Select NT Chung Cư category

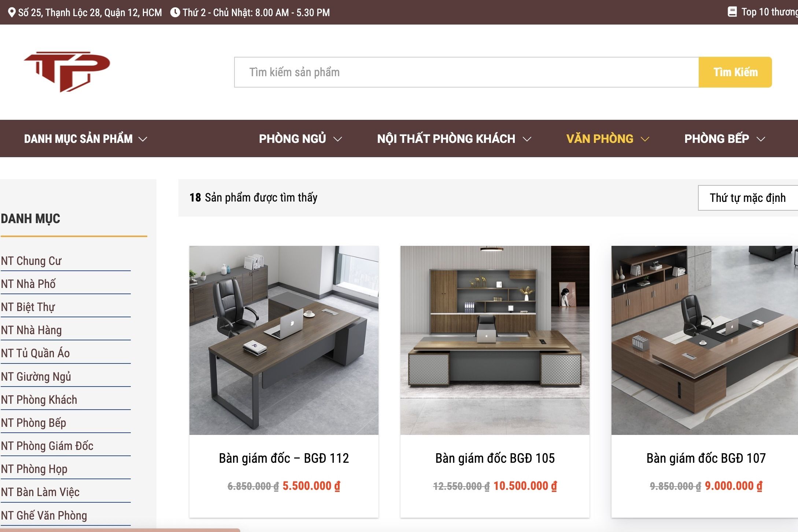click(x=31, y=261)
